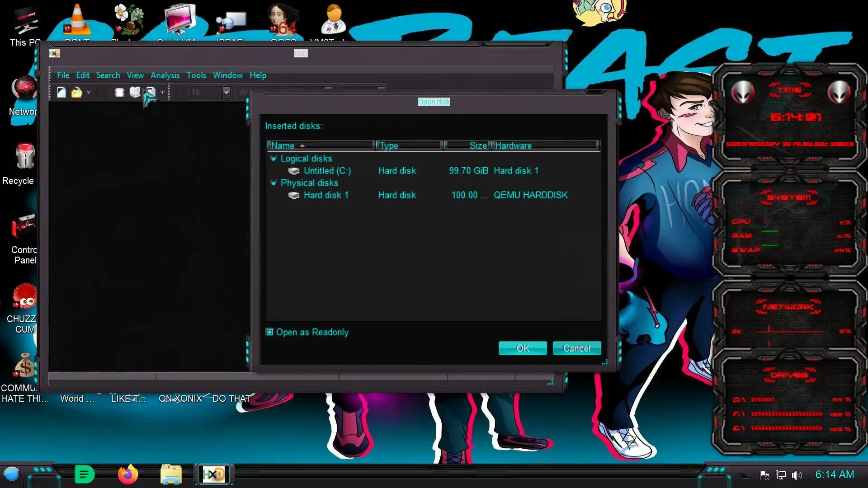This screenshot has width=868, height=488.
Task: Click the HxD taskbar icon
Action: [x=213, y=474]
